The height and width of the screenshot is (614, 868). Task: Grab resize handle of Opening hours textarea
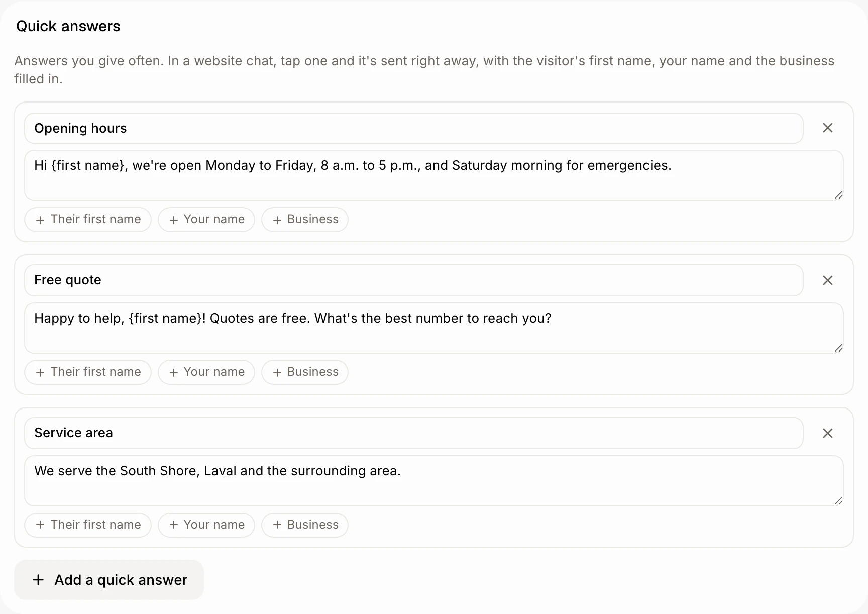(x=838, y=195)
